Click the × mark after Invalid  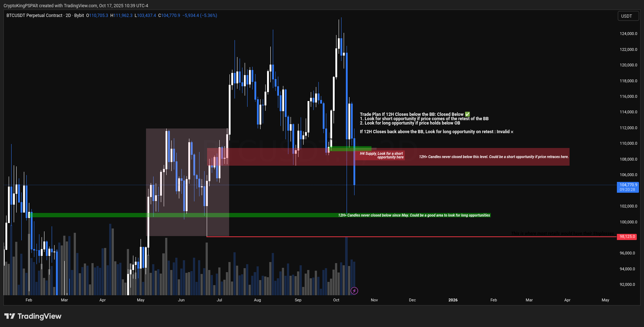(512, 132)
